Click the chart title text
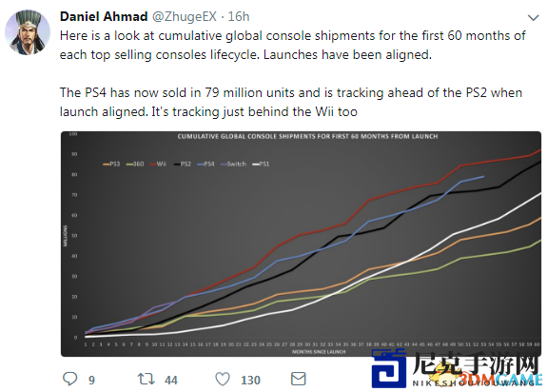Viewport: 547px width, 392px height. 307,136
